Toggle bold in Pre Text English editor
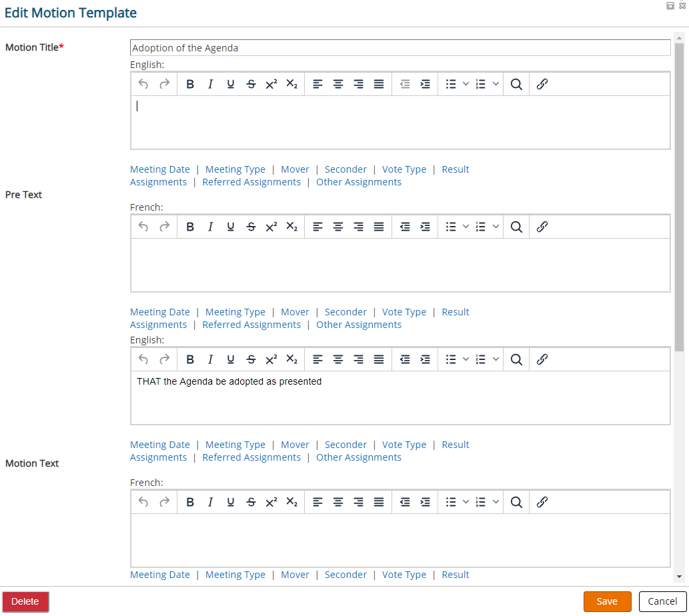This screenshot has width=689, height=616. coord(190,84)
